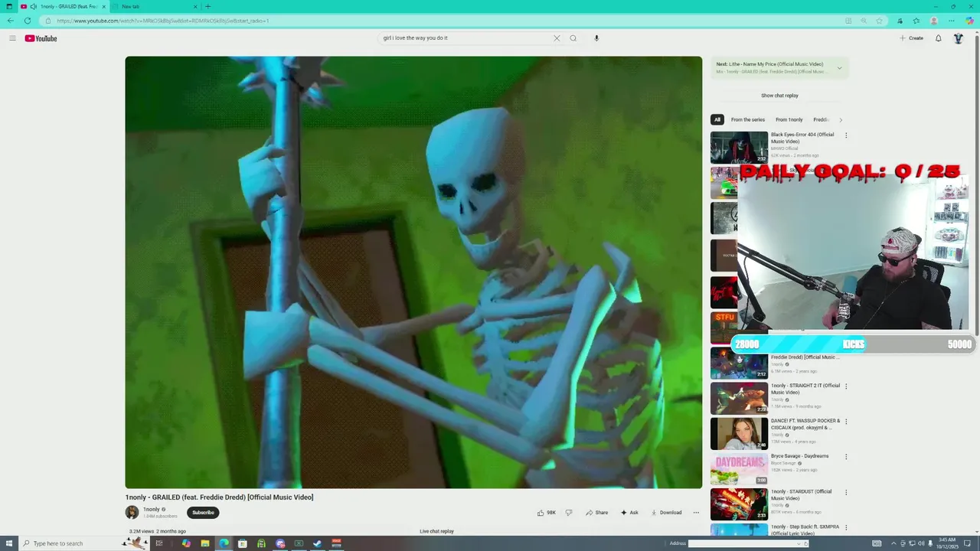Add this page to browser favorites
This screenshot has width=980, height=551.
880,21
